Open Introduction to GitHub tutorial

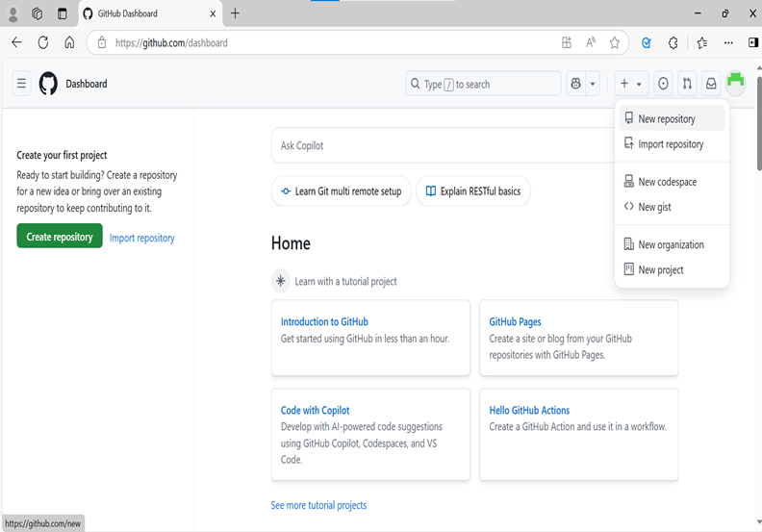(324, 321)
